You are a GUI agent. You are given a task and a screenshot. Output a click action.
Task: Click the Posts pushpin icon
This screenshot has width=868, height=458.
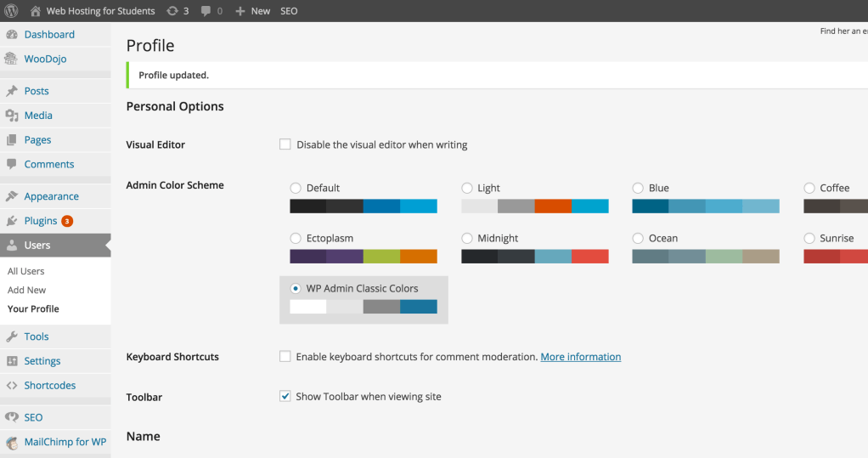click(x=12, y=91)
